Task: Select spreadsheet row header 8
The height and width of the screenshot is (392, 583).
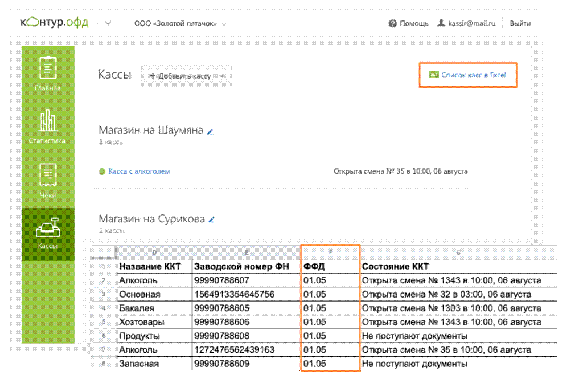Action: pyautogui.click(x=104, y=364)
